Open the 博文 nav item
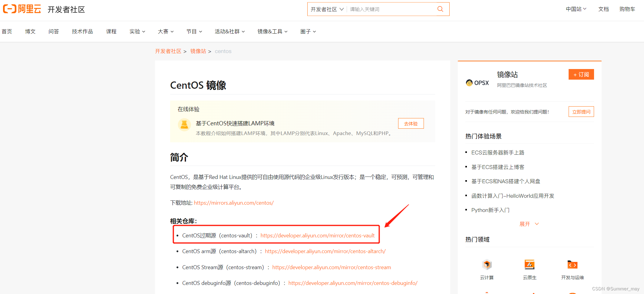 (30, 31)
